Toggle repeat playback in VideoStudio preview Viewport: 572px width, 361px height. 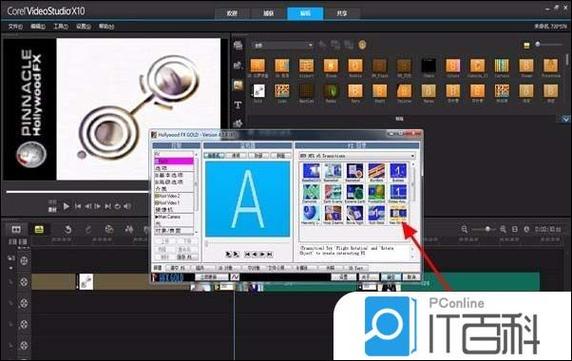(x=117, y=206)
